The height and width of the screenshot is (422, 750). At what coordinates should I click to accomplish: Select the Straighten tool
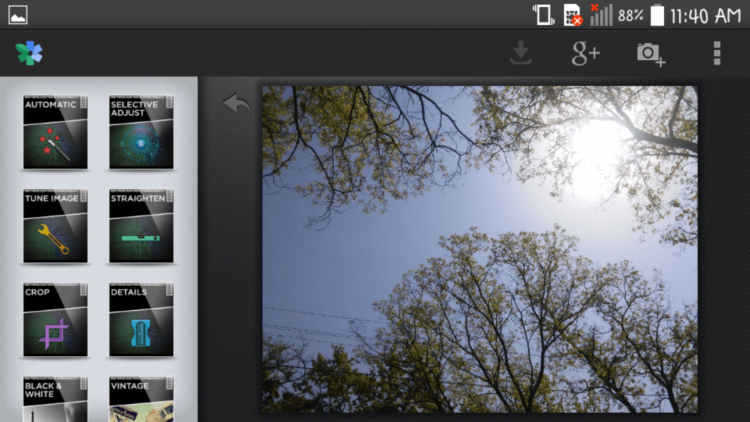point(141,226)
